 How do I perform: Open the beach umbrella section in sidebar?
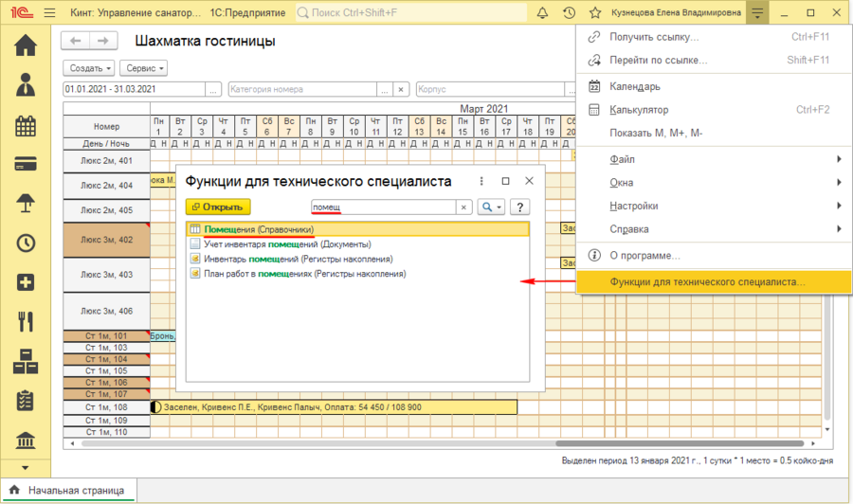(26, 204)
